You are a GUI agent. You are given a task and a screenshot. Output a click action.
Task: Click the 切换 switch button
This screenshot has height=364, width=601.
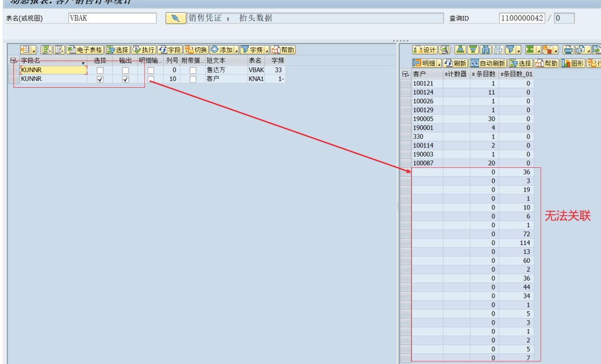(196, 50)
